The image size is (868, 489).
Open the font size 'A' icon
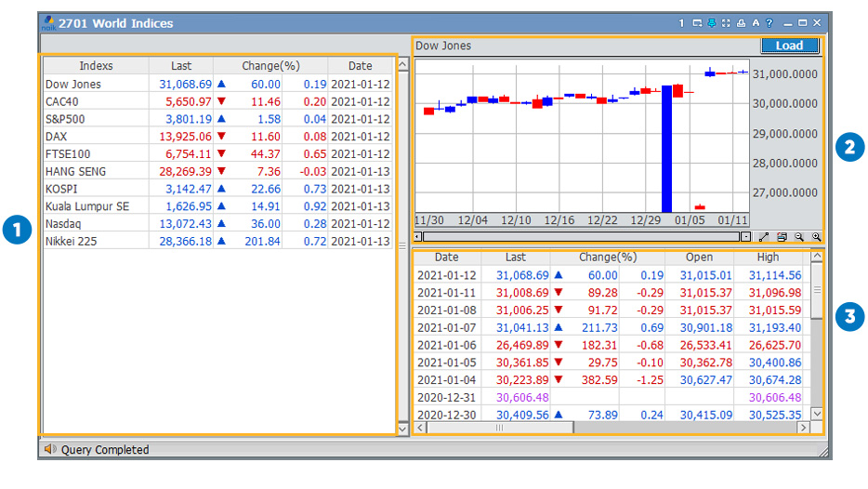click(x=756, y=22)
